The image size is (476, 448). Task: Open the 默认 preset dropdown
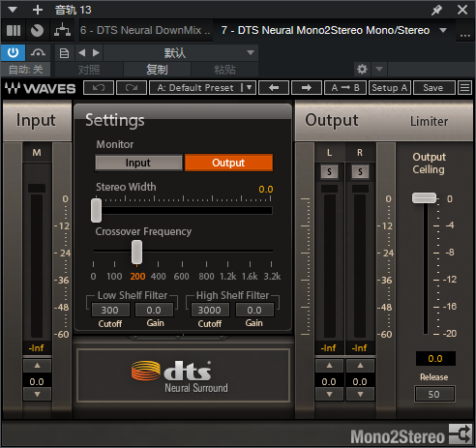pos(181,52)
